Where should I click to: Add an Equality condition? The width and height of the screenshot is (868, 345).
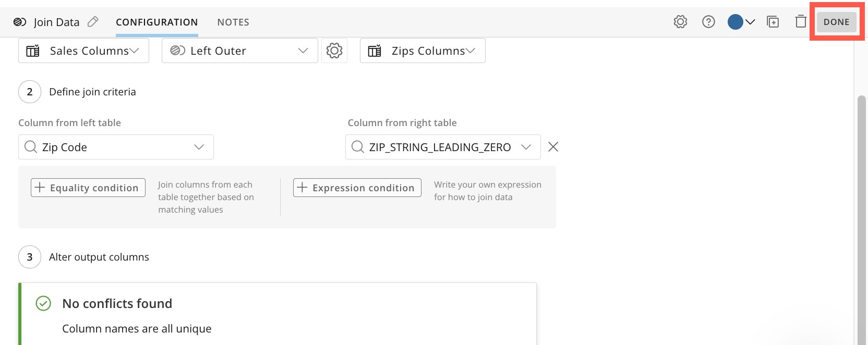[x=88, y=188]
